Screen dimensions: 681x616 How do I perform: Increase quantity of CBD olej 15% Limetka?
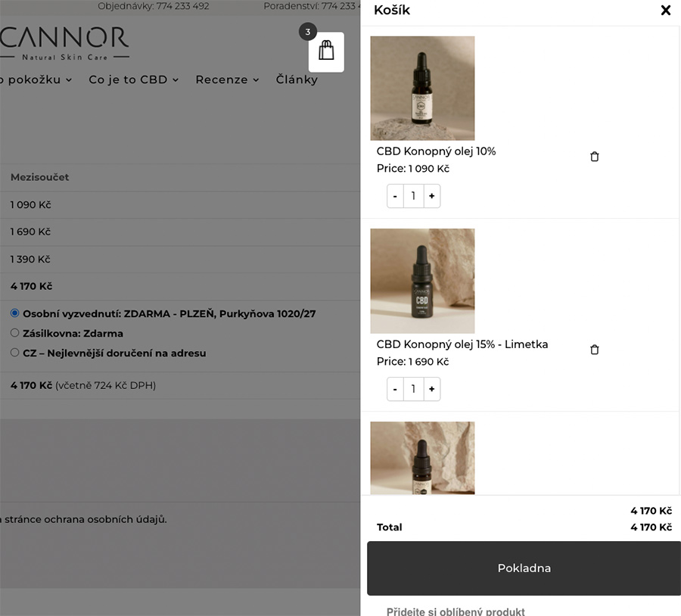pyautogui.click(x=431, y=389)
